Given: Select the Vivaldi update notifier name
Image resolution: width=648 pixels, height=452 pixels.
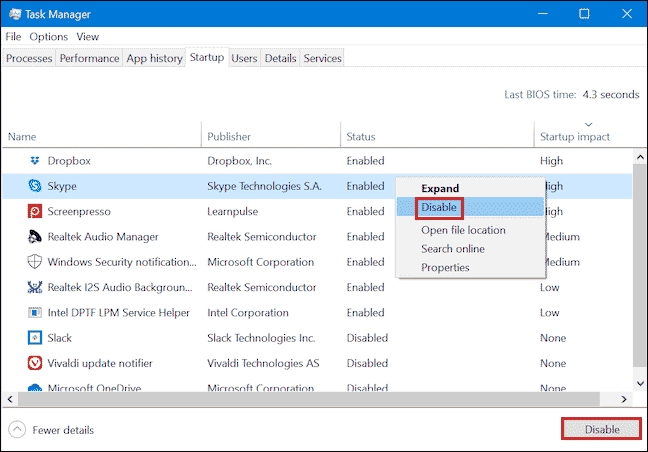Looking at the screenshot, I should (x=100, y=363).
